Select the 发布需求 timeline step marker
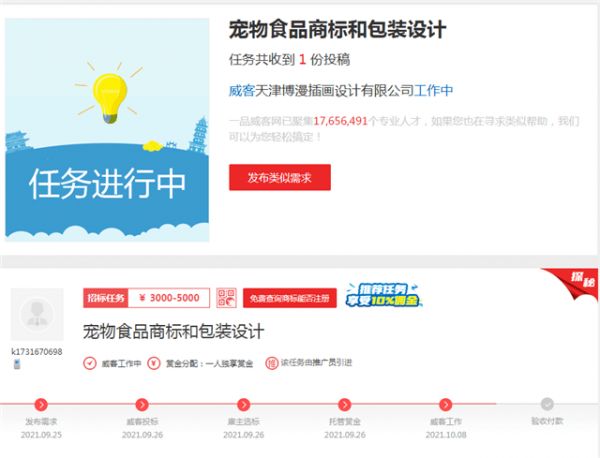The image size is (600, 458). coord(41,404)
